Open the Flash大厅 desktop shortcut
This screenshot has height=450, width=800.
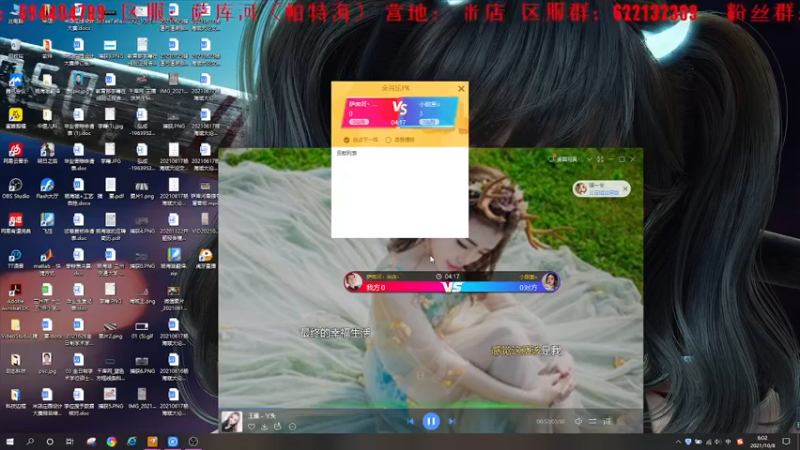click(x=47, y=189)
